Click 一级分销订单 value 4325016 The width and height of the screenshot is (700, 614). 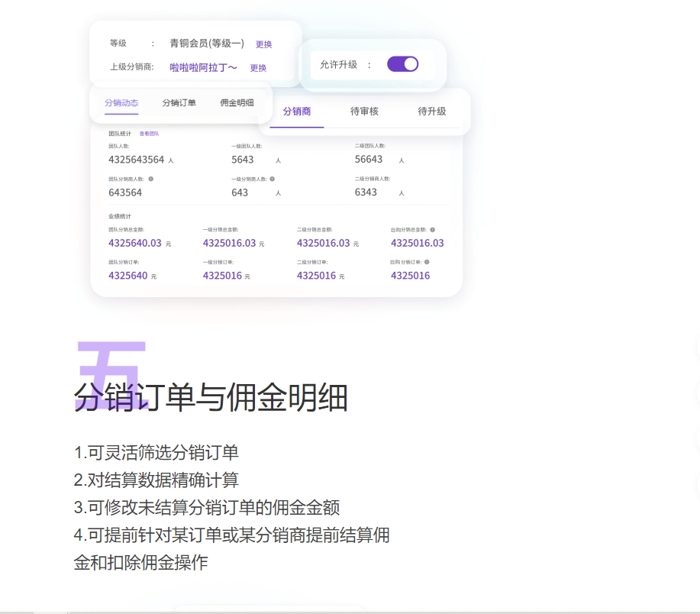(222, 276)
